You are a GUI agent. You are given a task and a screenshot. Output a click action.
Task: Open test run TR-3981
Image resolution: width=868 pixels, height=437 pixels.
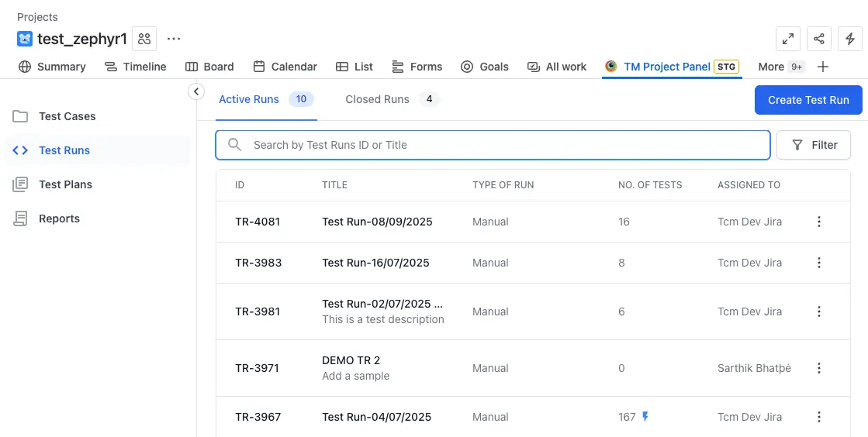(258, 311)
